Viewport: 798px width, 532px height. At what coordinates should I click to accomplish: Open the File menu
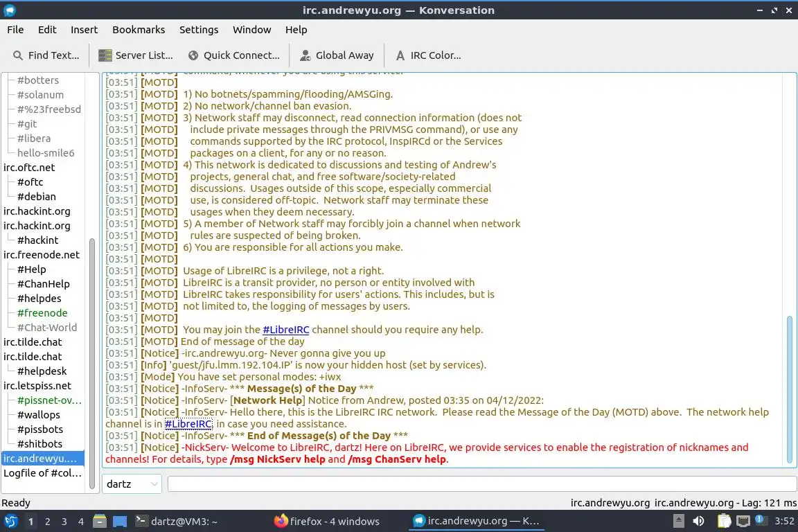click(x=15, y=30)
